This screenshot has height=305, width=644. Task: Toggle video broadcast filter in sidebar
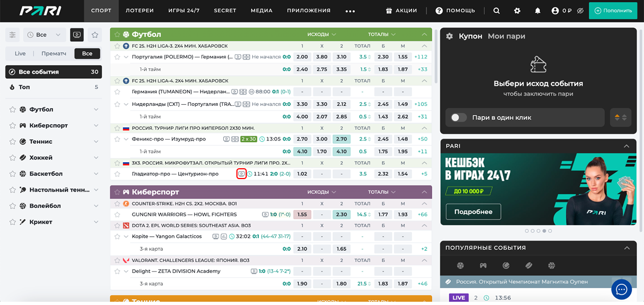coord(77,35)
